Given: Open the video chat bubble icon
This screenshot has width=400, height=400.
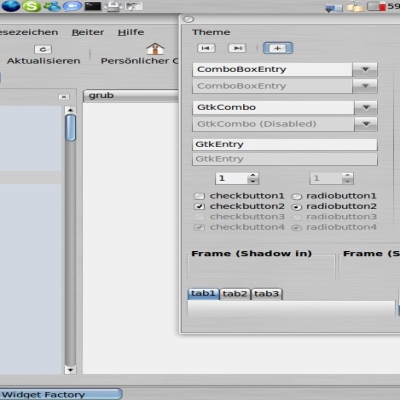Looking at the screenshot, I should [x=72, y=6].
